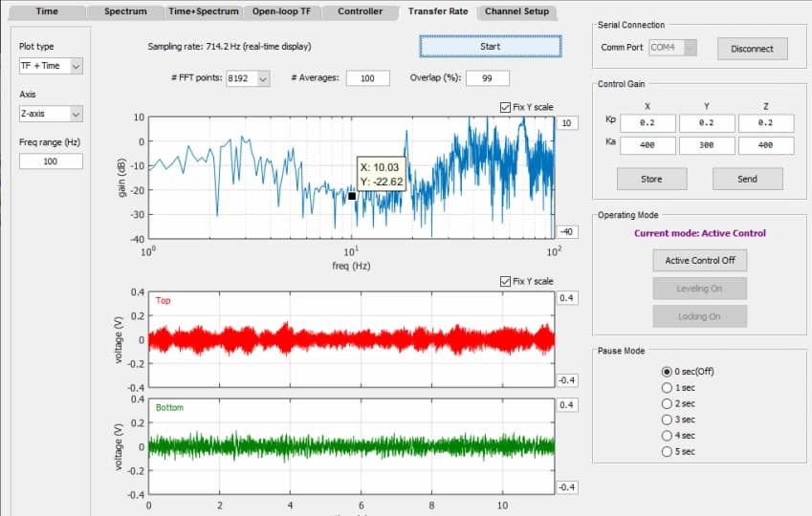Click the red Top legend label
The width and height of the screenshot is (812, 516).
[164, 301]
